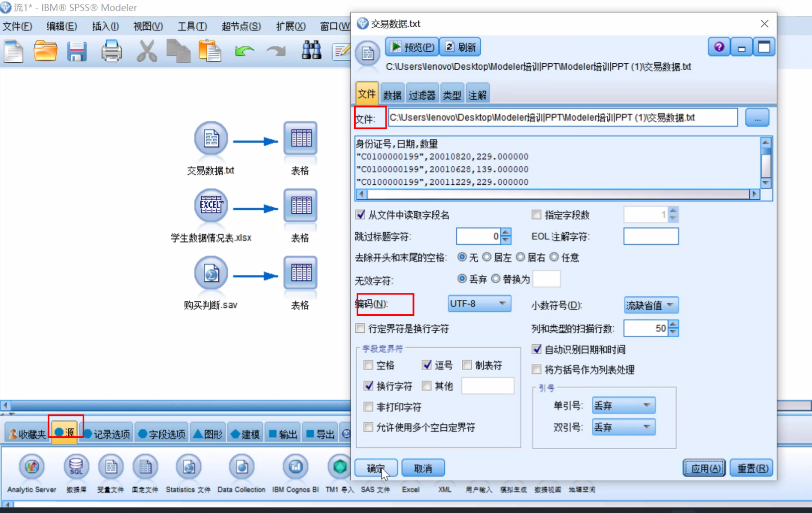Enable 允许使用多个空白定界符 checkbox
Image resolution: width=812 pixels, height=513 pixels.
click(368, 427)
